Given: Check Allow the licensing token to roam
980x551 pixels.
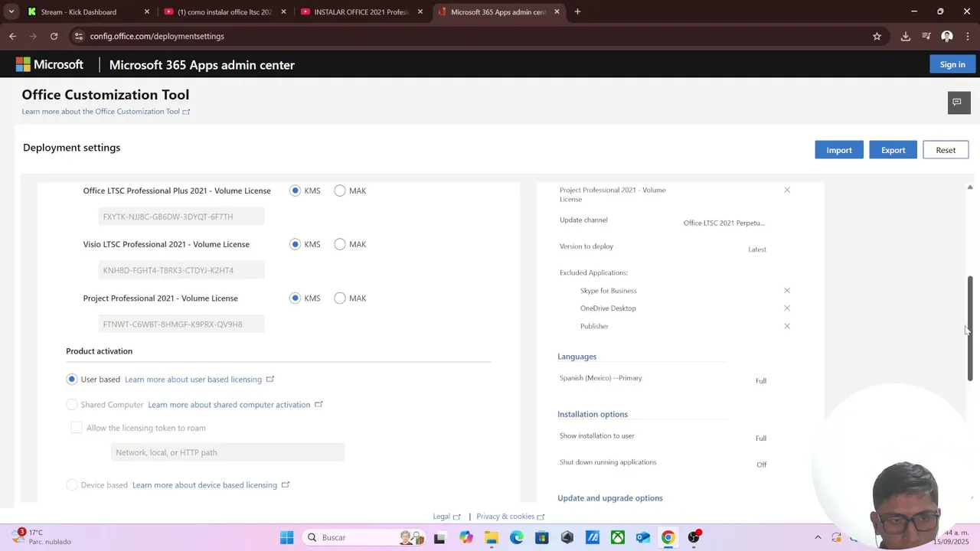Looking at the screenshot, I should pos(77,428).
